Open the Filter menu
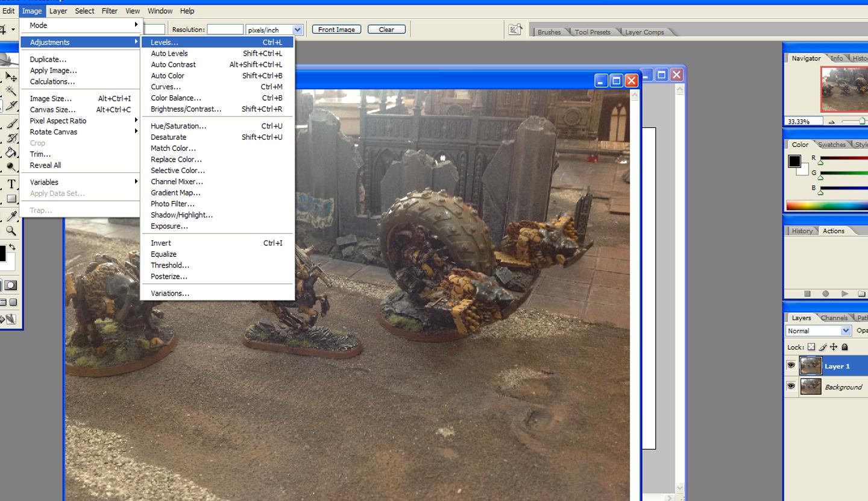 pos(110,11)
